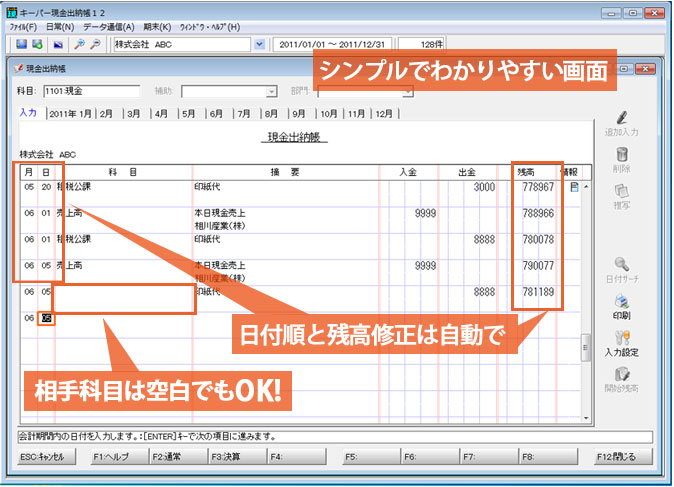Click the ESC:キャンセル button
Screen dimensions: 674x487
[47, 456]
